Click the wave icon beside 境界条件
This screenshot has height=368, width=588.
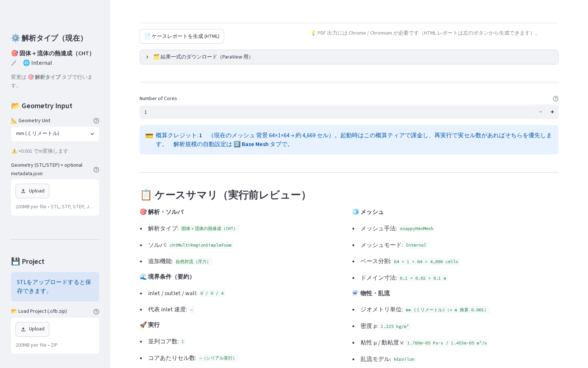tap(143, 277)
